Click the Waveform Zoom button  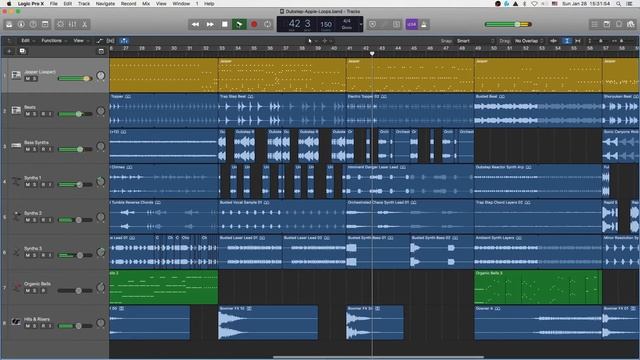[x=553, y=41]
